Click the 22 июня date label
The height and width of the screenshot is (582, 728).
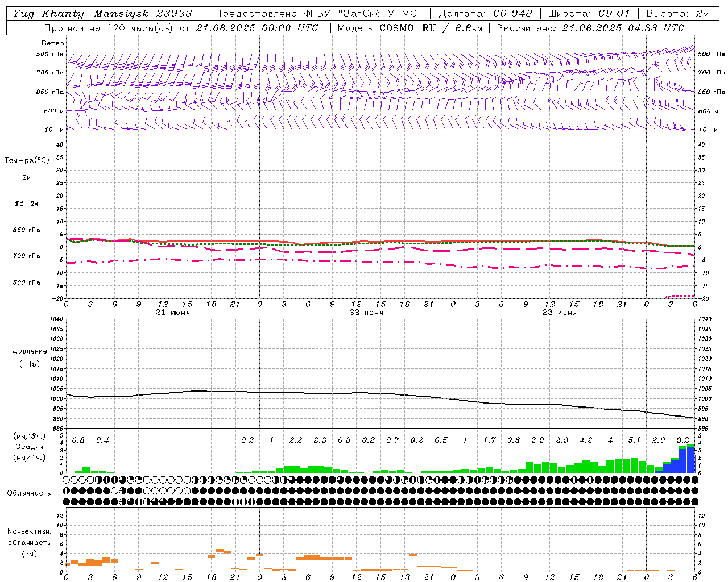tap(366, 313)
